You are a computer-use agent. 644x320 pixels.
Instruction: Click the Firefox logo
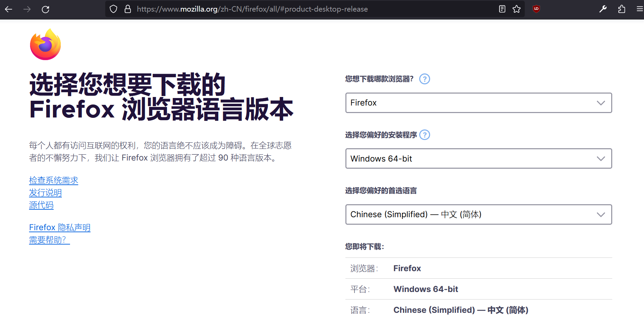click(45, 44)
